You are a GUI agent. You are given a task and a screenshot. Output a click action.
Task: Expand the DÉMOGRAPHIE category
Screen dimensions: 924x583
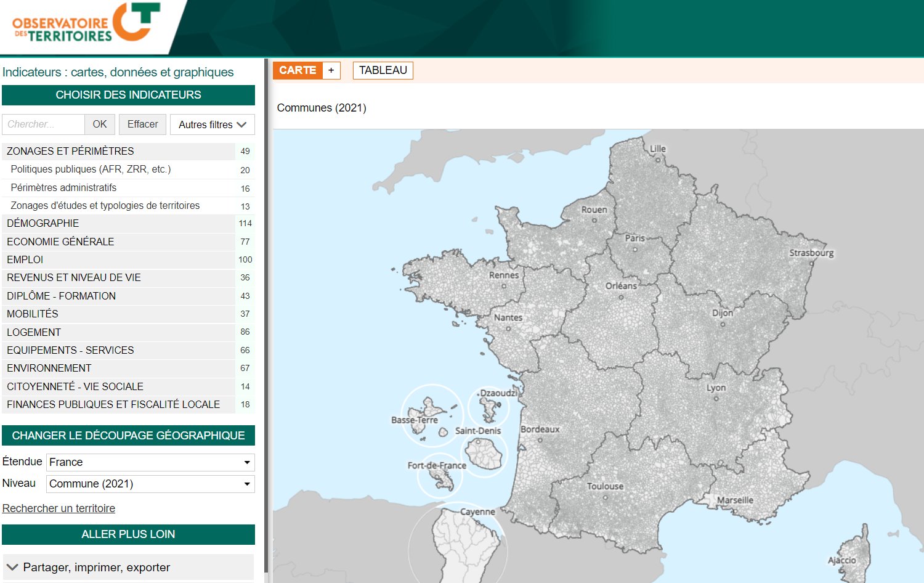[119, 223]
